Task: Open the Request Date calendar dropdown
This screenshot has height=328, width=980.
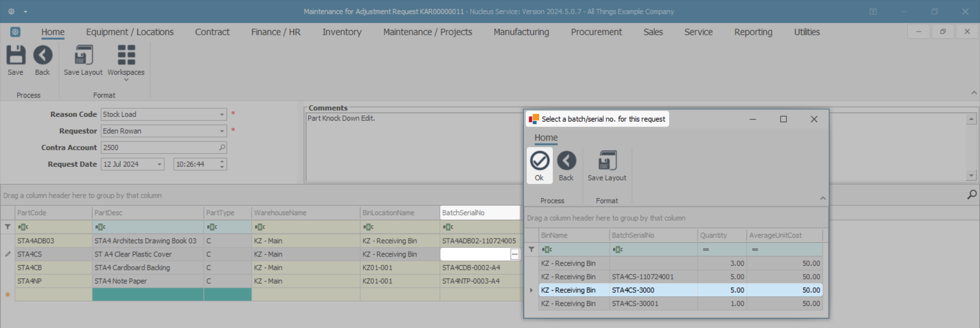Action: (159, 165)
